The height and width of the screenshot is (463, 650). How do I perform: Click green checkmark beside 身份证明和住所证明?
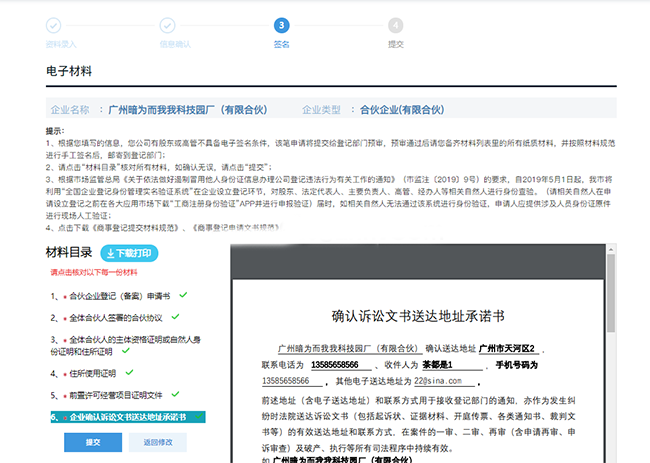[x=126, y=351]
